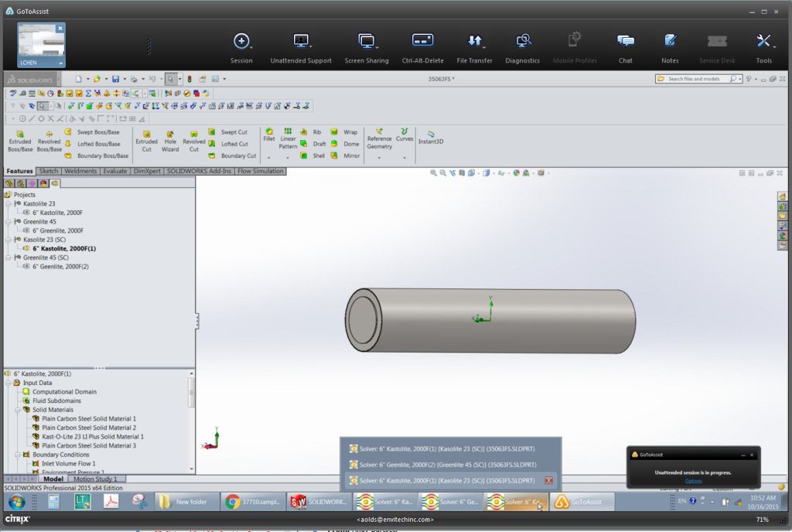This screenshot has height=532, width=792.
Task: Open the Windows Start menu
Action: (x=17, y=502)
